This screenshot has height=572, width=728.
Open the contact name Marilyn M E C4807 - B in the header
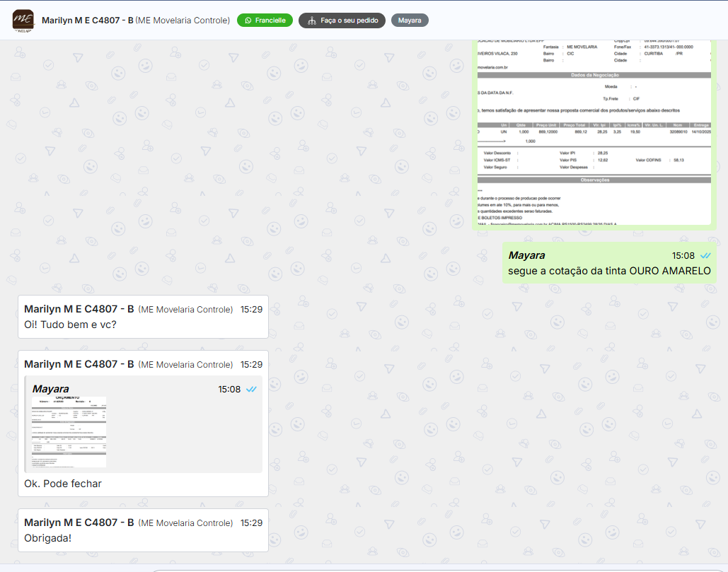[88, 21]
